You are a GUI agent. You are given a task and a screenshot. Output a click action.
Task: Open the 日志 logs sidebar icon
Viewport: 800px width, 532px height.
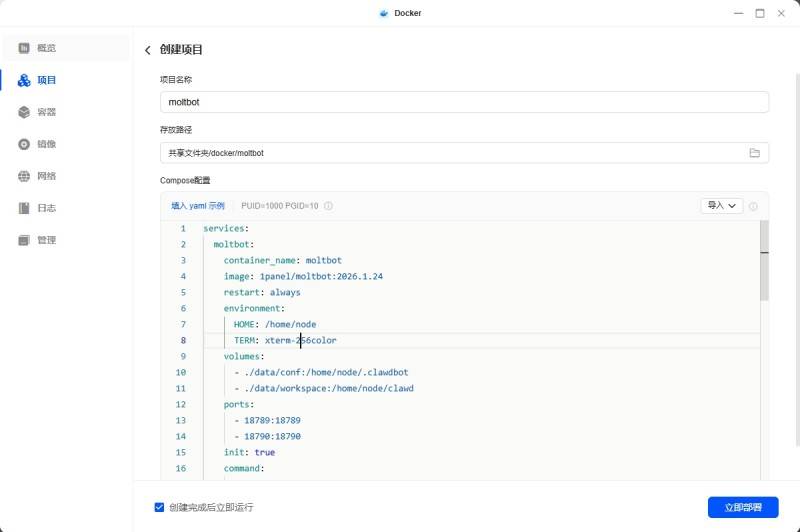click(x=24, y=208)
